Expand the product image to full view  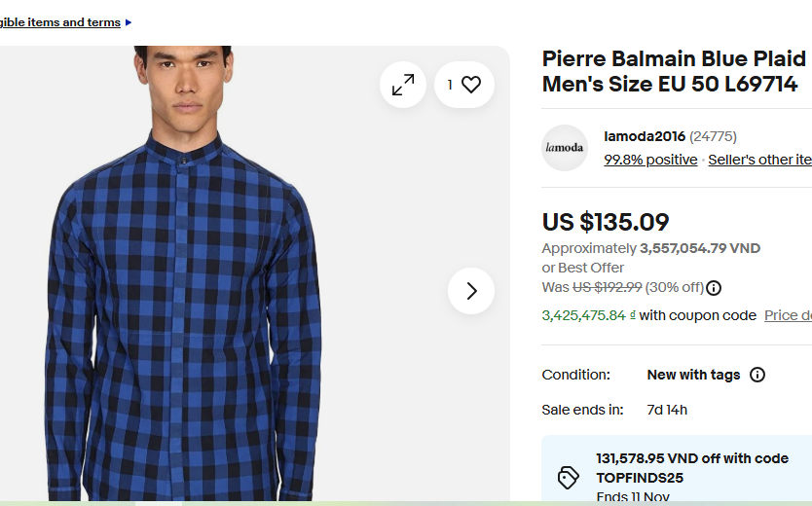click(x=403, y=85)
